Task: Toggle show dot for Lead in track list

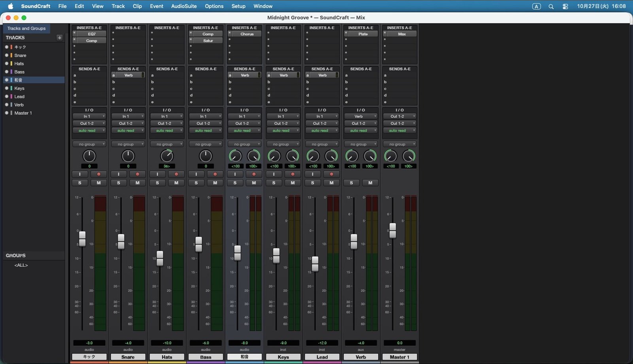Action: 6,97
